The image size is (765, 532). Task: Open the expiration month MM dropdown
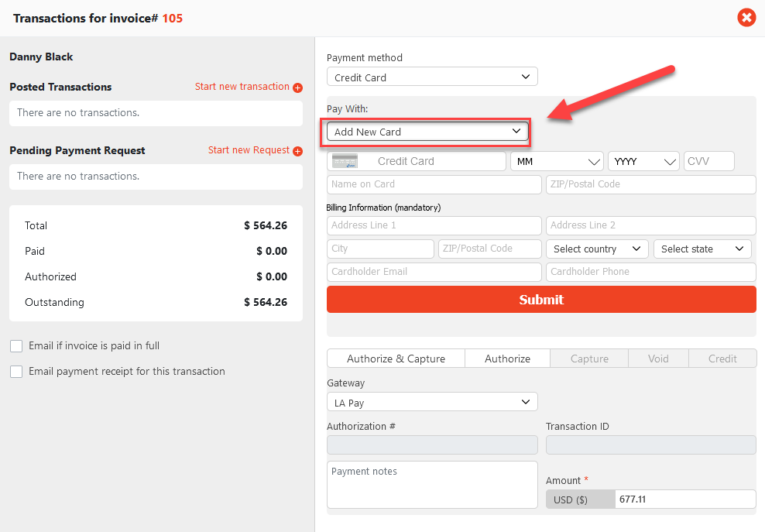click(556, 162)
